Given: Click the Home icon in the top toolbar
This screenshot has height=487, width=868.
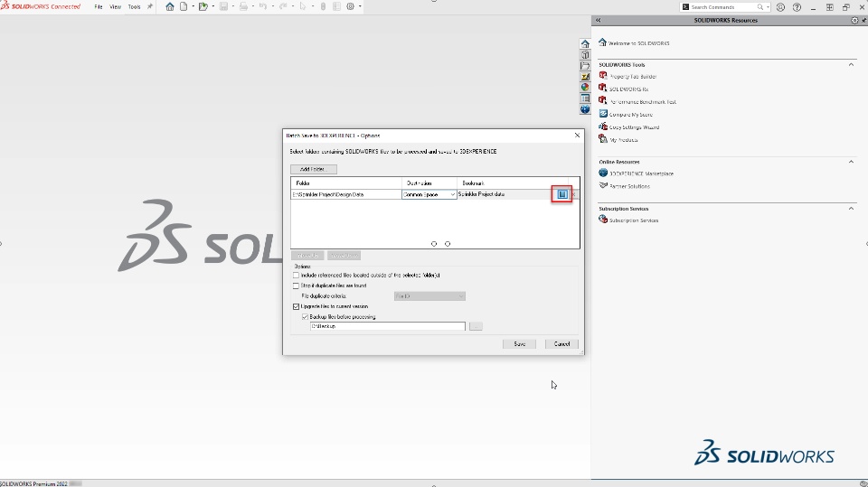Looking at the screenshot, I should (170, 6).
